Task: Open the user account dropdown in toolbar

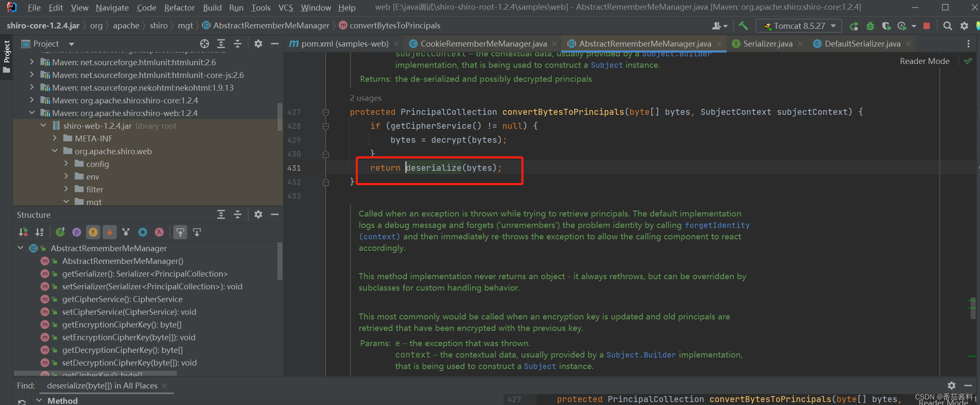Action: coord(720,26)
